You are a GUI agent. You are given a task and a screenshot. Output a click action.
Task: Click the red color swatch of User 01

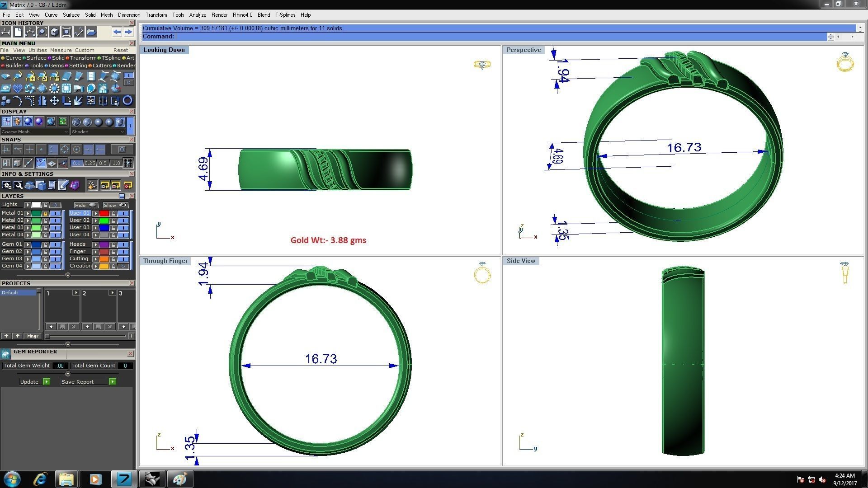point(104,213)
